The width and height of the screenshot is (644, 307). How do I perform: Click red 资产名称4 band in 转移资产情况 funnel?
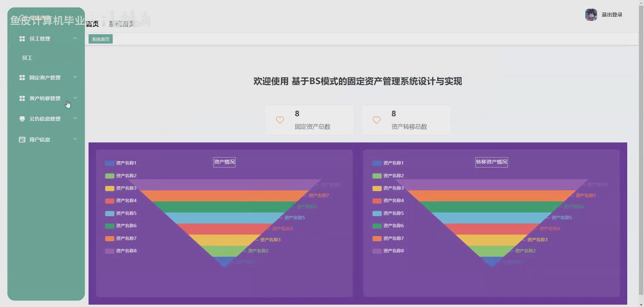pos(491,229)
